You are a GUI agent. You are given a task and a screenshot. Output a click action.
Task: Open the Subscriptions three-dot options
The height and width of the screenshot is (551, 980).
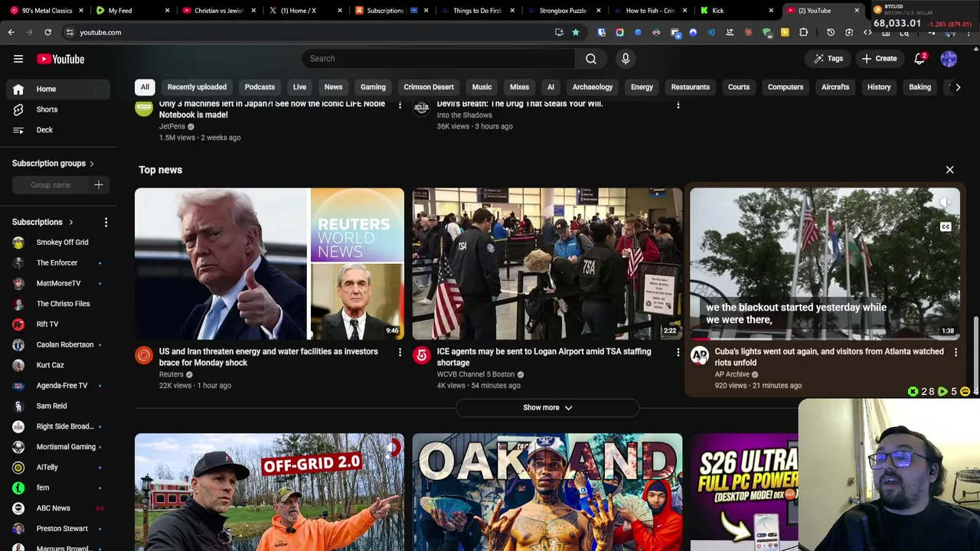click(x=106, y=222)
